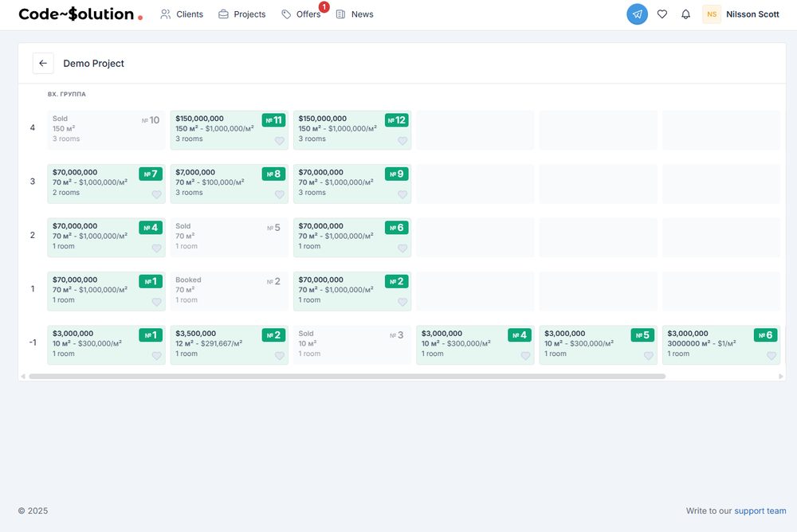
Task: Favorite the 3000000 м² unit heart
Action: coord(771,356)
